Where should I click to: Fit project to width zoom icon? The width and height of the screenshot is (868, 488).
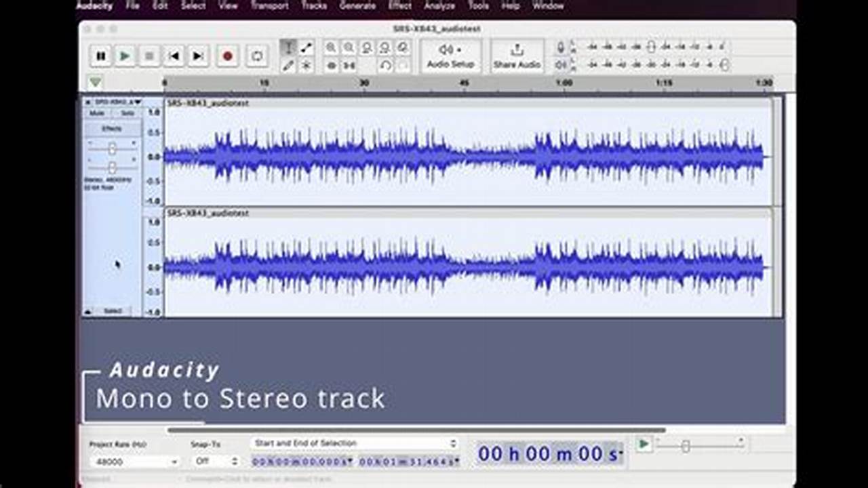coord(384,47)
